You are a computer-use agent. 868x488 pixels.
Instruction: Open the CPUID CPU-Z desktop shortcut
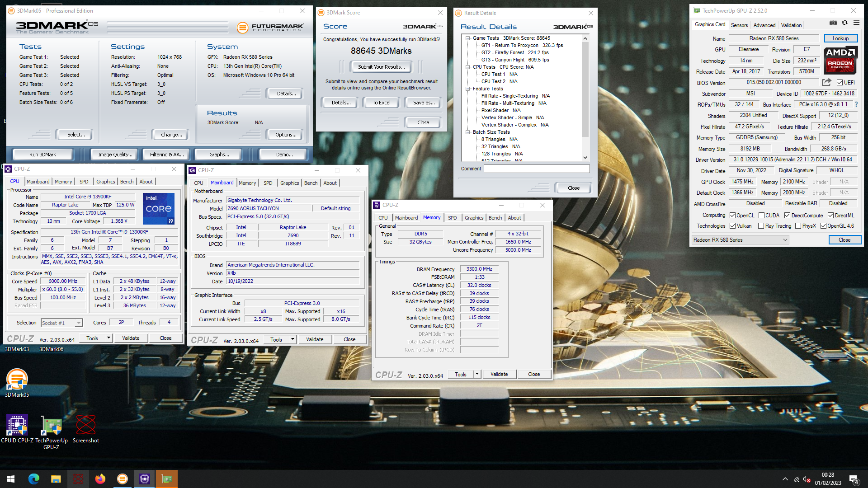click(17, 429)
